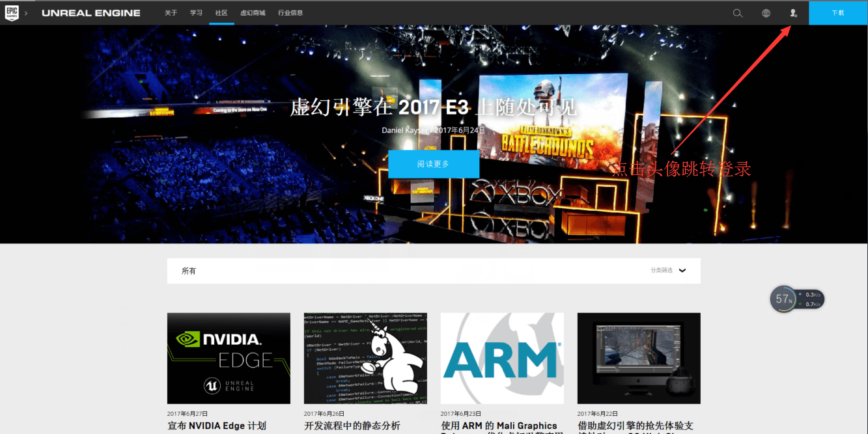
Task: Open the NVIDIA Edge thumbnail
Action: tap(229, 359)
